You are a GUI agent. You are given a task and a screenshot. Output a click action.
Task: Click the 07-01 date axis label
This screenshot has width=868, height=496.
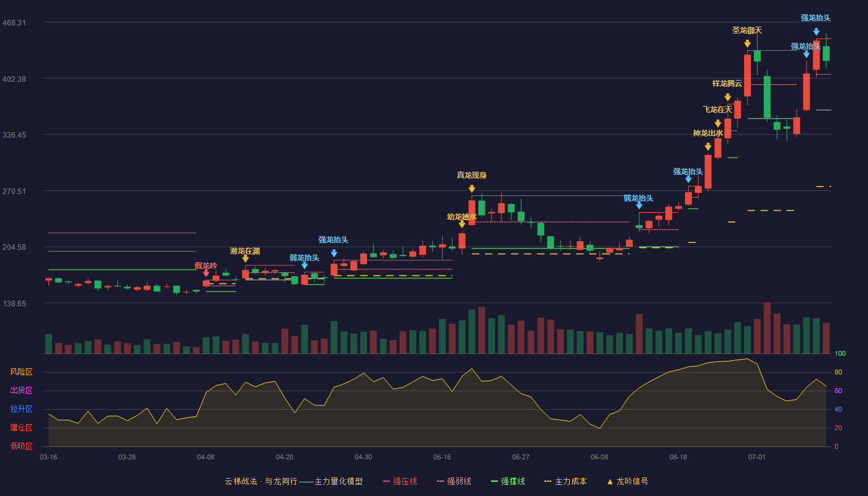pyautogui.click(x=757, y=457)
